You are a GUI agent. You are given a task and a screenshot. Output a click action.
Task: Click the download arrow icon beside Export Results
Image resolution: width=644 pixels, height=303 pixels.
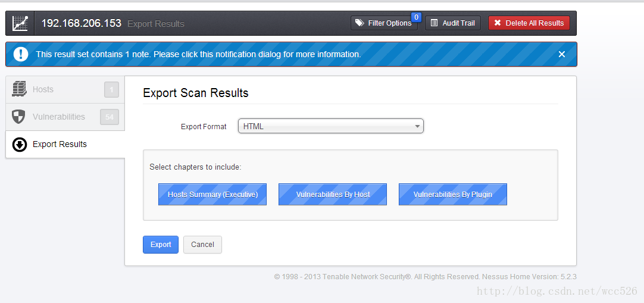point(19,145)
